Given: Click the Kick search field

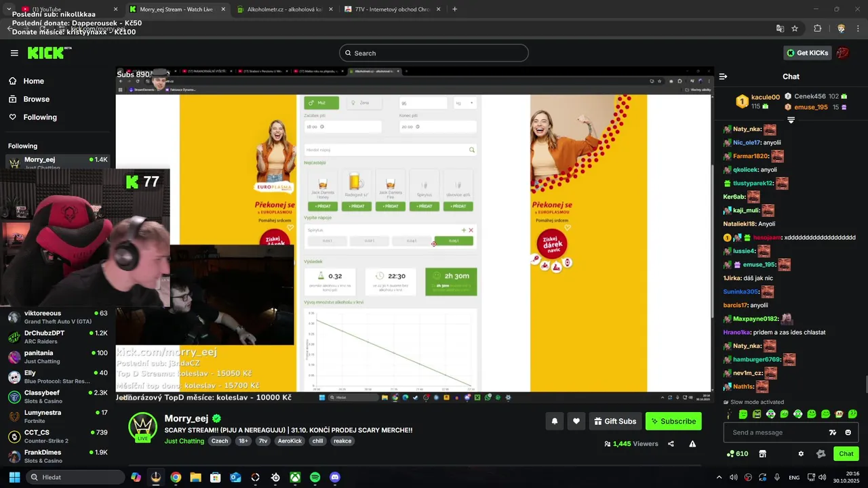Looking at the screenshot, I should 434,53.
